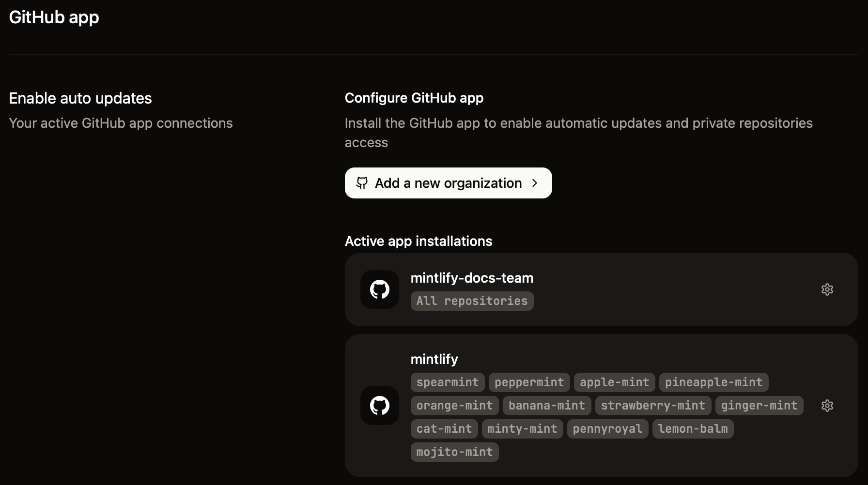The width and height of the screenshot is (868, 485).
Task: Open settings gear for mintlify-docs-team installation
Action: pyautogui.click(x=827, y=289)
